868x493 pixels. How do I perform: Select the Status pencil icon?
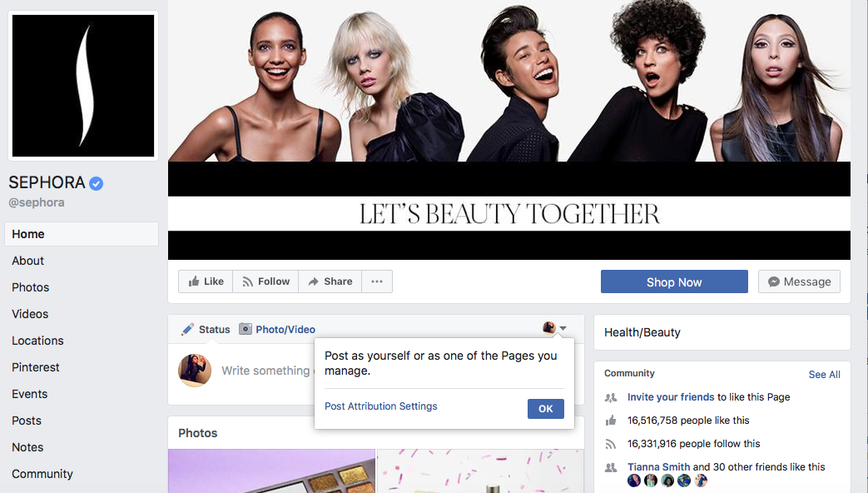(x=186, y=329)
